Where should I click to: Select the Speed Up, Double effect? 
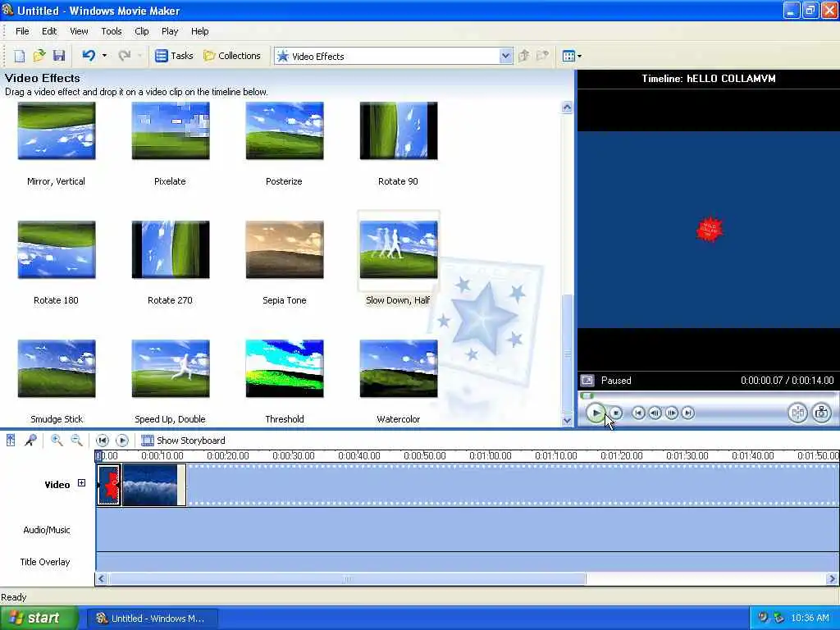pos(171,368)
